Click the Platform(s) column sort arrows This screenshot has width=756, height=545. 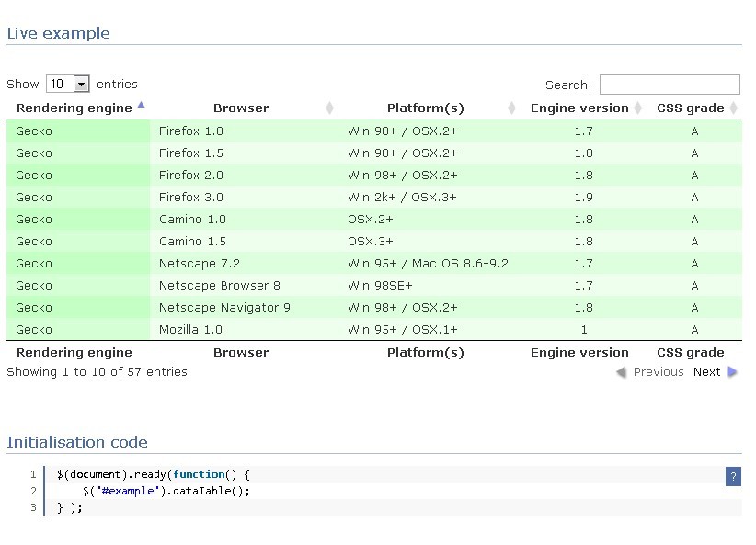(512, 108)
